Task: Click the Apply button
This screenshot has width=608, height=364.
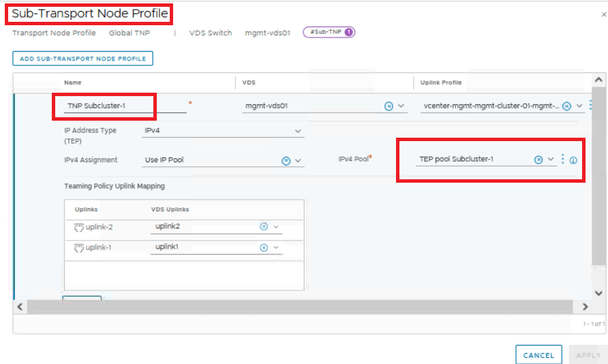Action: click(588, 354)
